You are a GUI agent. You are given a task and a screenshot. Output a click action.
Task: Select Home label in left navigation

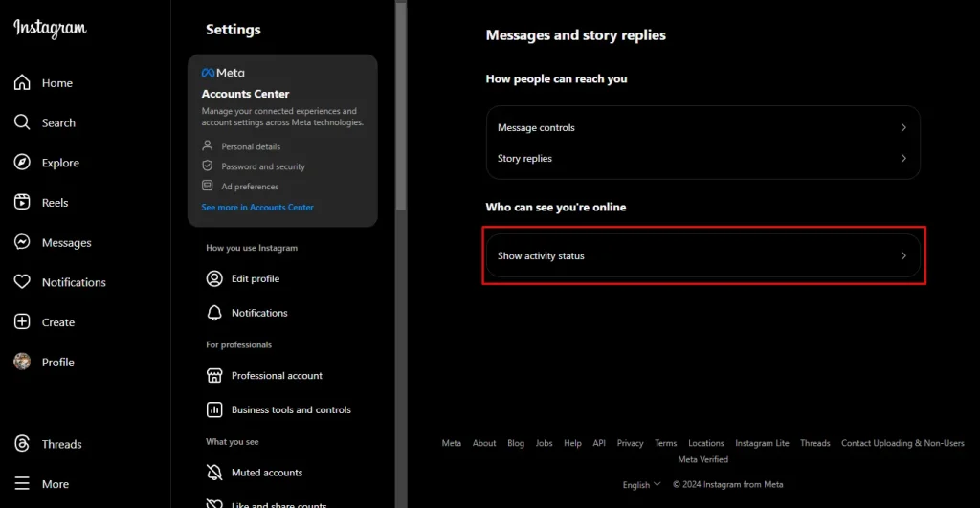pyautogui.click(x=56, y=83)
